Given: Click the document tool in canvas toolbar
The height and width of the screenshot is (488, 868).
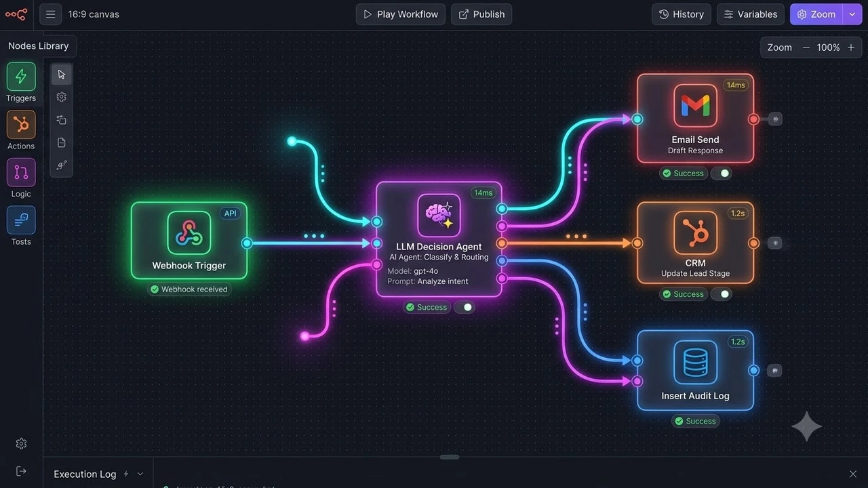Looking at the screenshot, I should pos(62,142).
